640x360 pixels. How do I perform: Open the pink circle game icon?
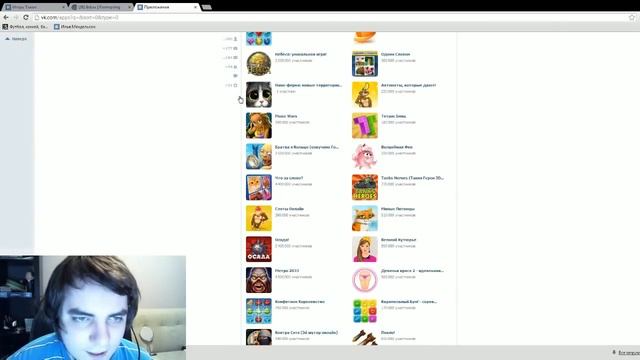pos(365,280)
